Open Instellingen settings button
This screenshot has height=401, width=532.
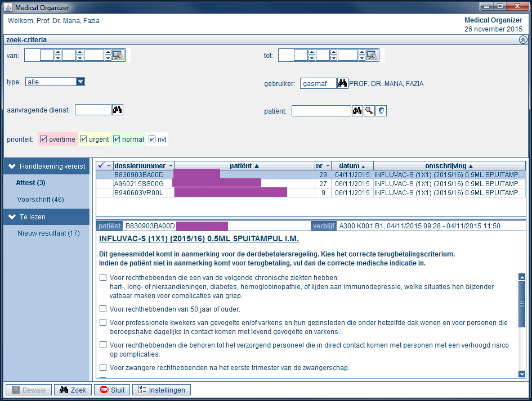point(162,390)
